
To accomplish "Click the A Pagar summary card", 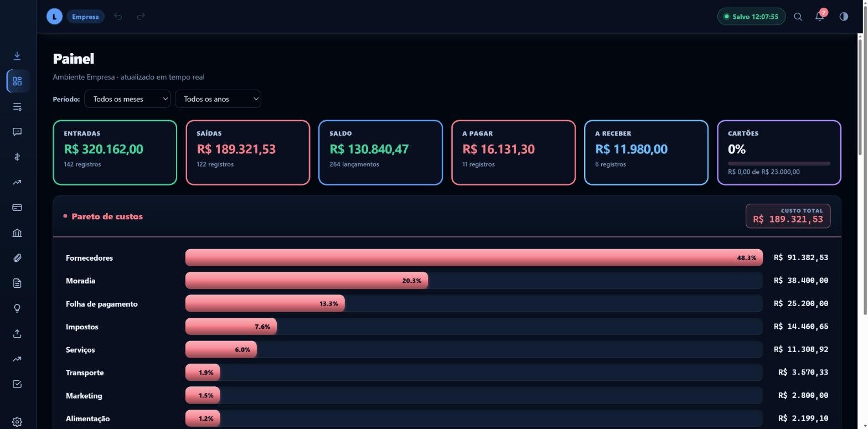I will tap(514, 153).
